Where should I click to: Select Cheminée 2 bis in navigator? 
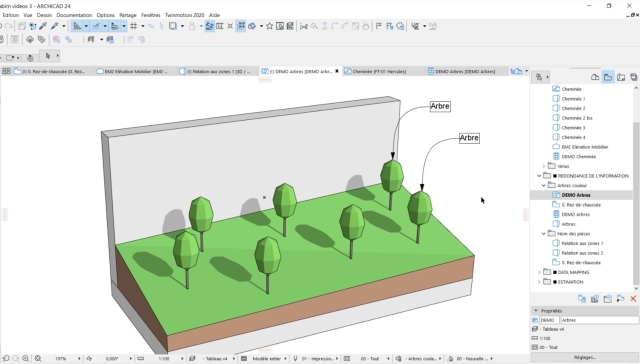tap(577, 118)
